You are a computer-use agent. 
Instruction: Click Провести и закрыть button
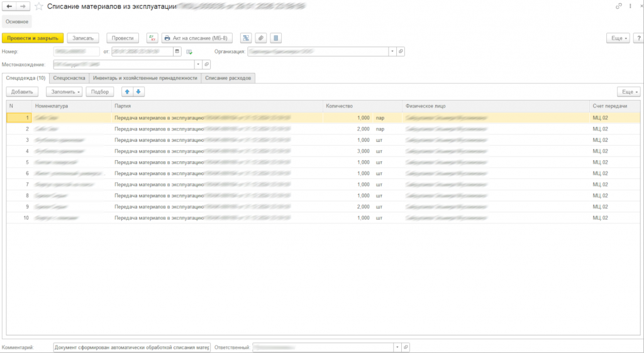tap(33, 38)
